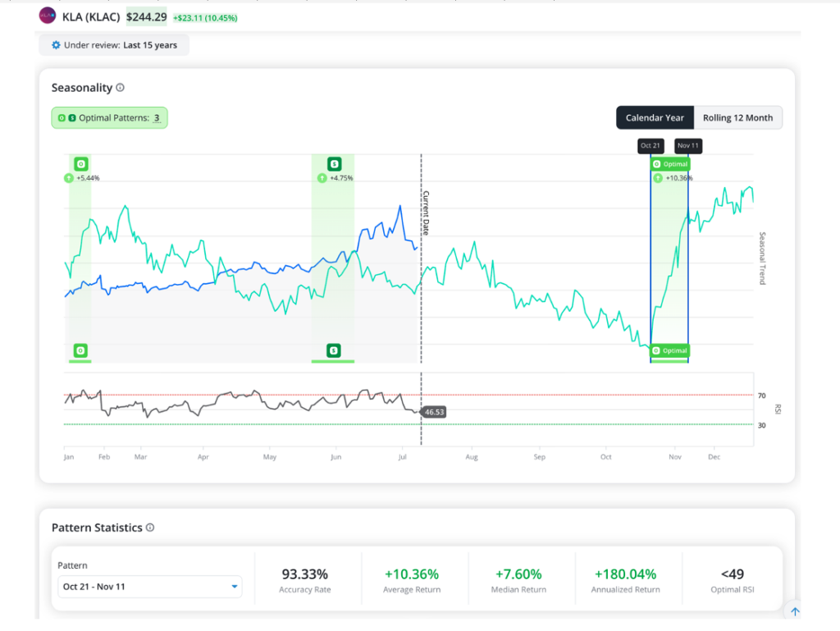Click the Pattern Statistics info icon
The image size is (840, 631).
tap(150, 528)
